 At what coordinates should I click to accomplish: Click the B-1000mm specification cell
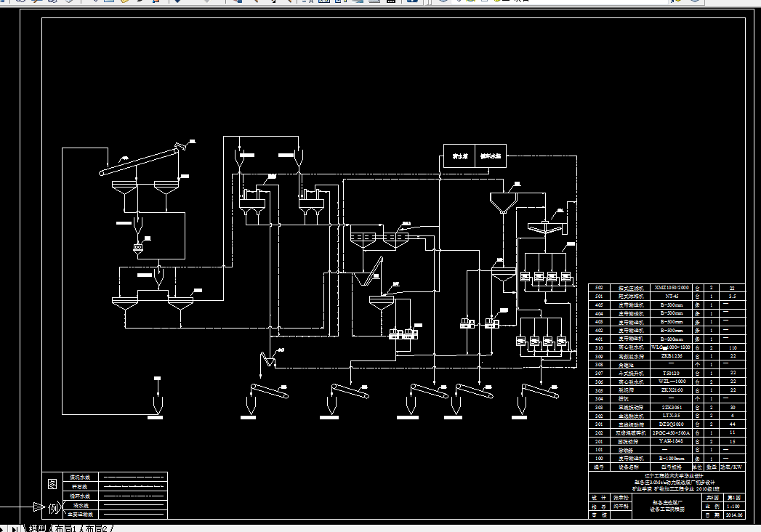coord(671,458)
